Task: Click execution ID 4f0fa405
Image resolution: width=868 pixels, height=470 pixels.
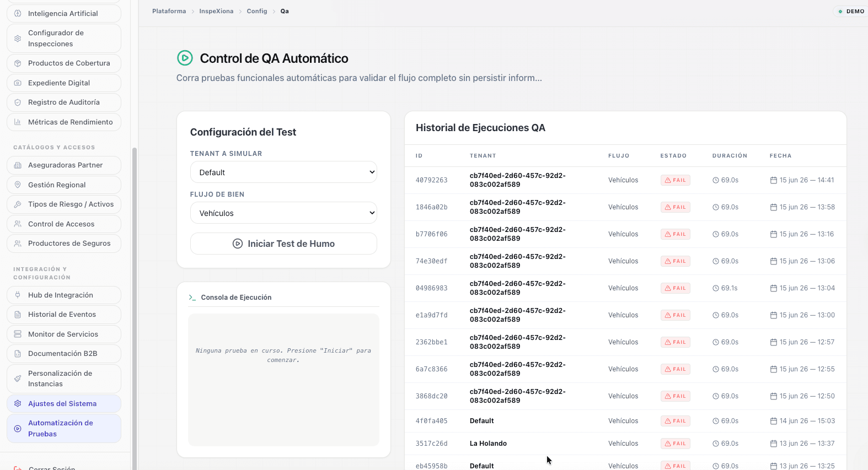Action: point(432,421)
